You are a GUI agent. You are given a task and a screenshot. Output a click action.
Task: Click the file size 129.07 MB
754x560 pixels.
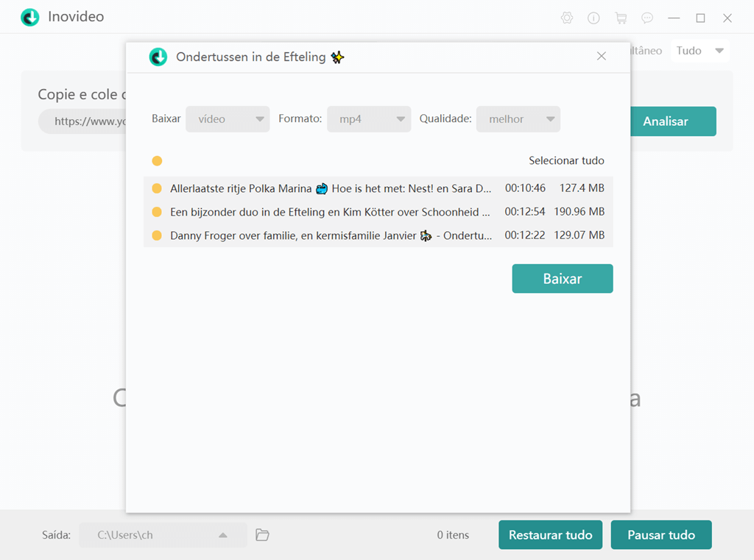pos(579,235)
